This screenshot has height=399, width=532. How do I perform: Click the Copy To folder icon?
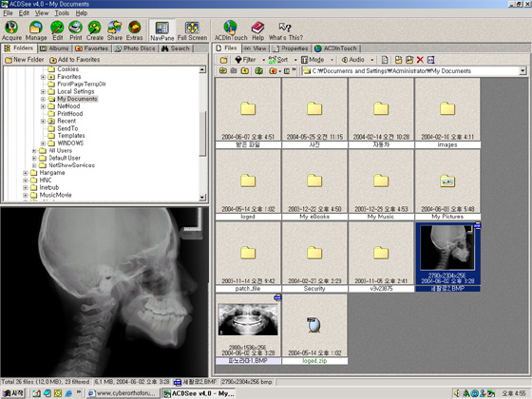click(x=398, y=60)
